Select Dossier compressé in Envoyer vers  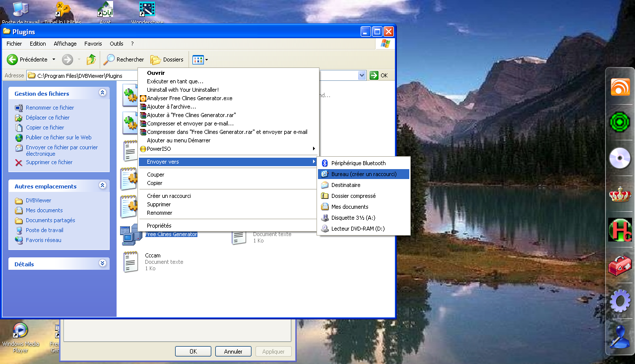[353, 196]
